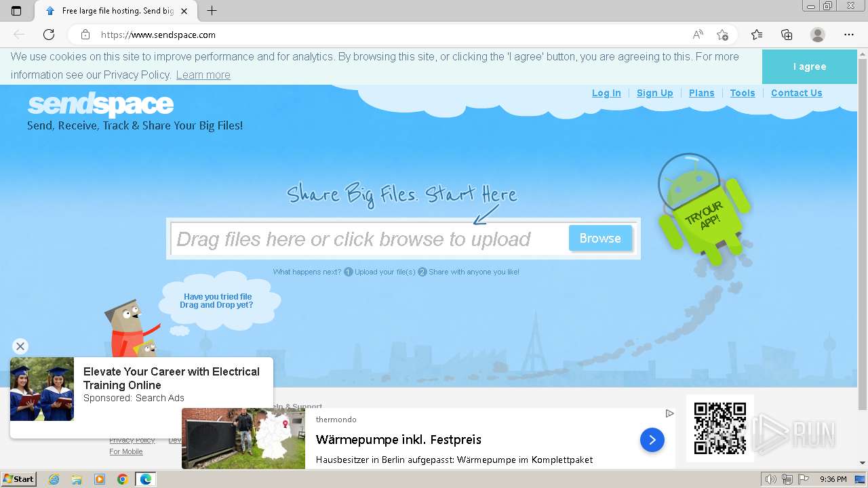Close the electrical training ad popup

pyautogui.click(x=20, y=346)
